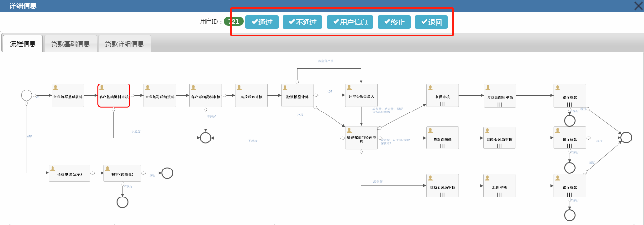Click the 退回 return button
Image resolution: width=644 pixels, height=225 pixels.
431,22
